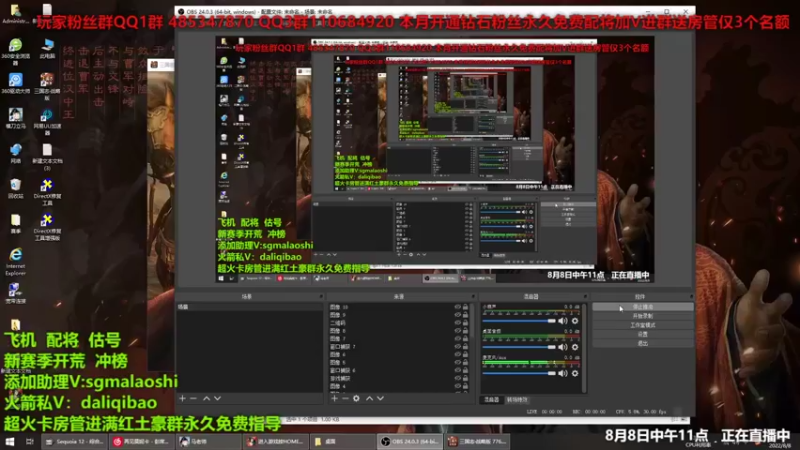Open the 360安全浏览器 desktop icon
This screenshot has width=800, height=450.
[x=15, y=52]
